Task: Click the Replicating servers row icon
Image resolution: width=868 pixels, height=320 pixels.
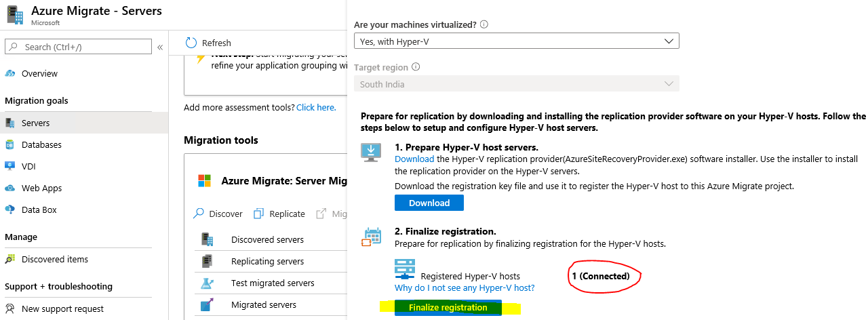Action: pos(208,261)
